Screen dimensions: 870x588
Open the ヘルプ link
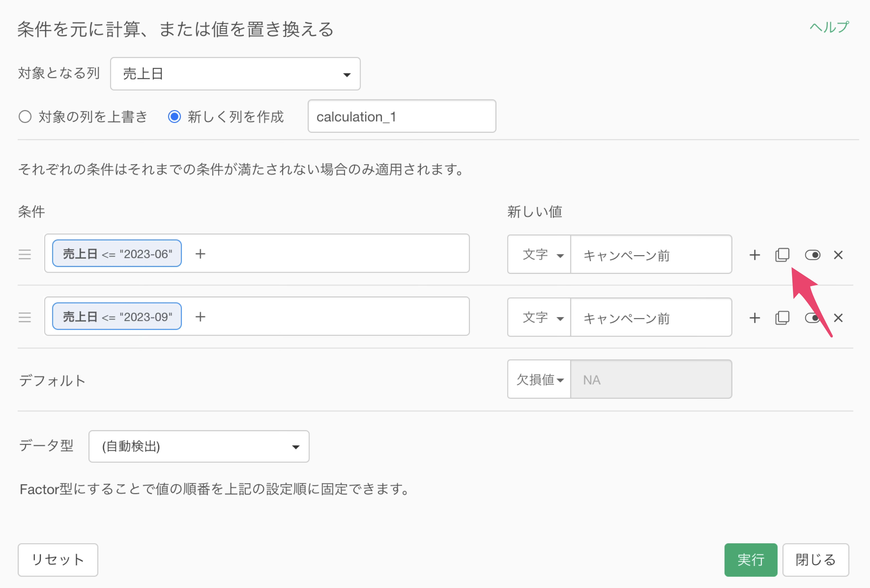829,27
